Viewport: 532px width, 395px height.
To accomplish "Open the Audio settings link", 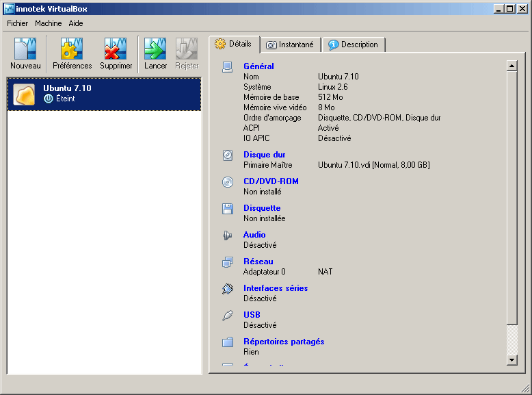I will [254, 235].
